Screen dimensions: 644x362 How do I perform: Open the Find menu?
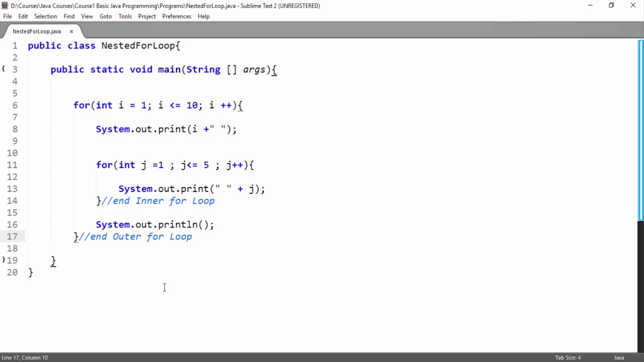(x=69, y=16)
